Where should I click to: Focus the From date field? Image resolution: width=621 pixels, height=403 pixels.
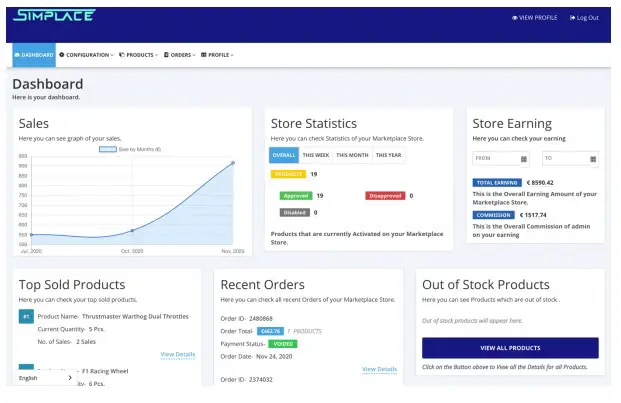(501, 159)
